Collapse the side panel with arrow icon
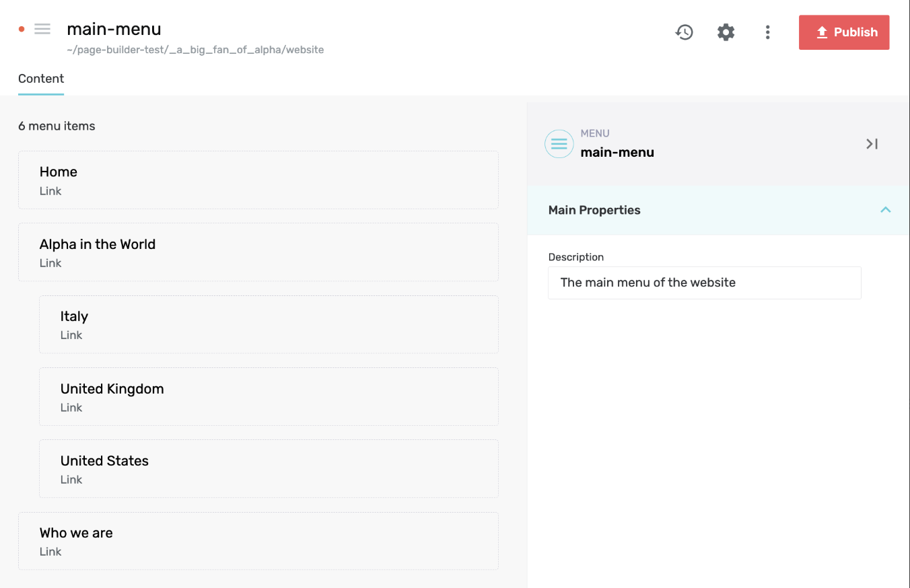 click(x=872, y=144)
